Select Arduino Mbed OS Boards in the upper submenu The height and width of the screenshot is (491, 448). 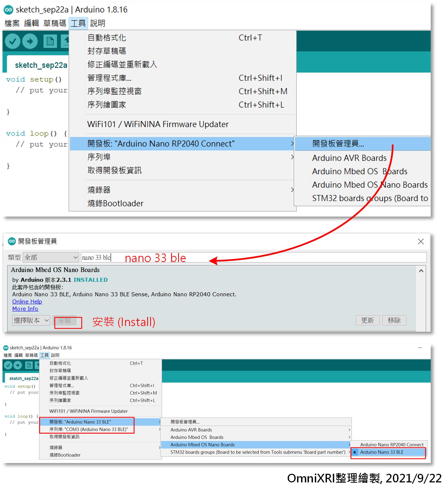coord(363,171)
